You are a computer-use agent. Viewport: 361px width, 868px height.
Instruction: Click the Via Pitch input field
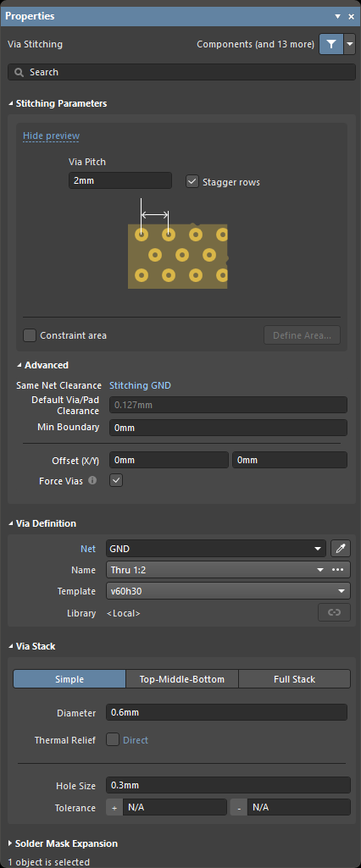point(120,180)
